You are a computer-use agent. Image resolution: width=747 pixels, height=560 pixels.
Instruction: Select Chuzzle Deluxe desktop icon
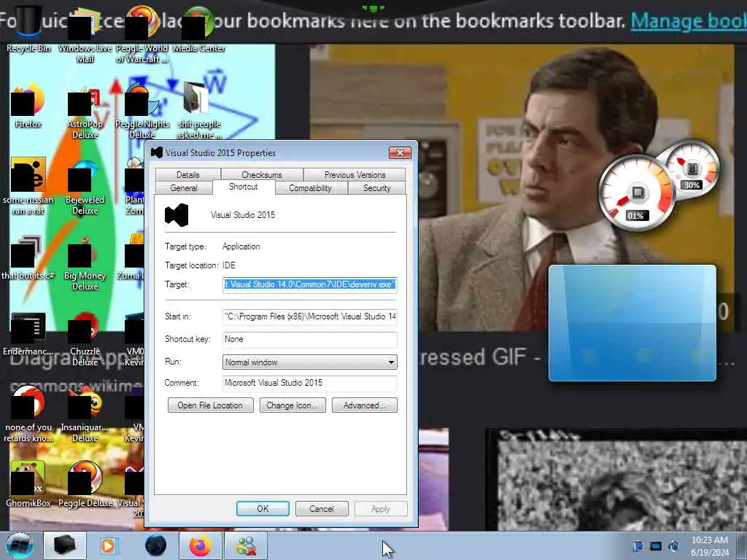(85, 339)
